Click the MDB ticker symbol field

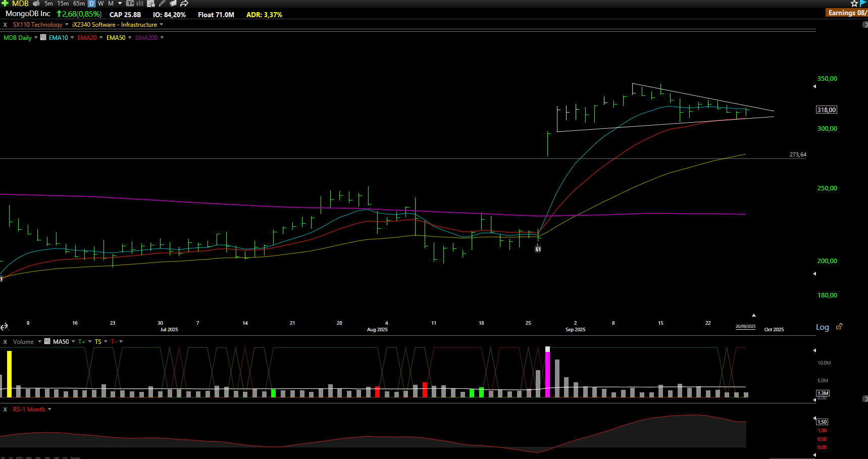point(20,4)
